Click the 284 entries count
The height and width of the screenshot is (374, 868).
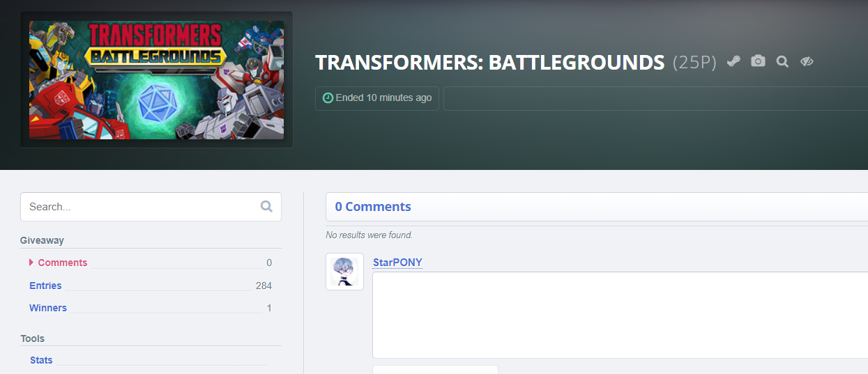(264, 286)
